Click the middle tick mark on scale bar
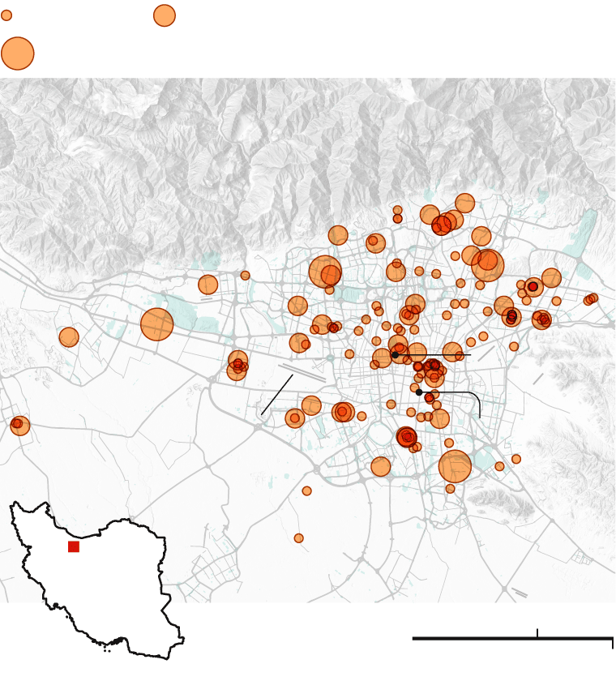Screen dimensions: 616x681 pyautogui.click(x=537, y=633)
